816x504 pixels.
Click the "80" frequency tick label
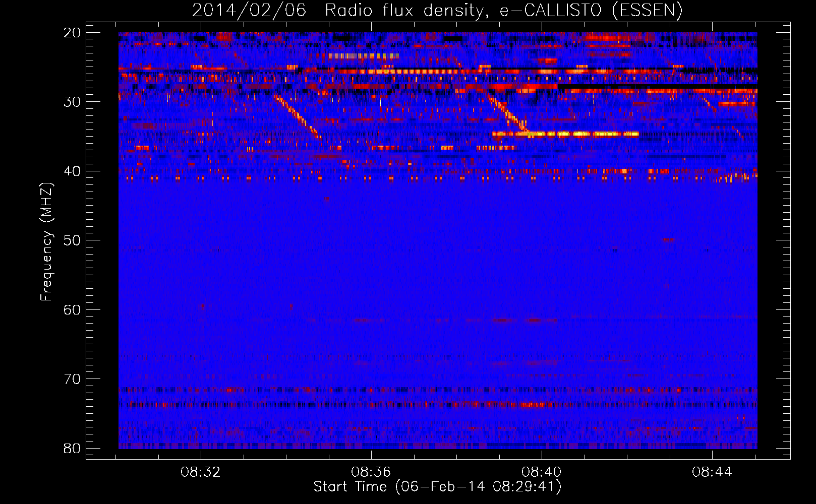[72, 448]
